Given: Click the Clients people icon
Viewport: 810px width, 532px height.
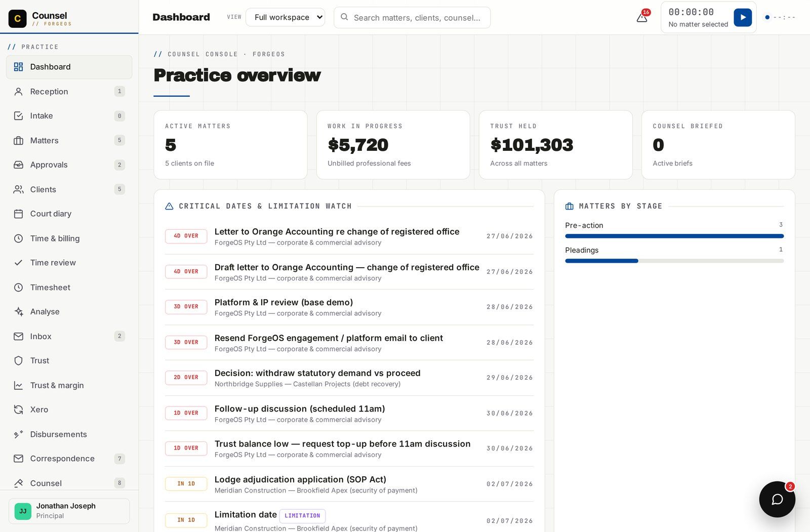Looking at the screenshot, I should [18, 189].
